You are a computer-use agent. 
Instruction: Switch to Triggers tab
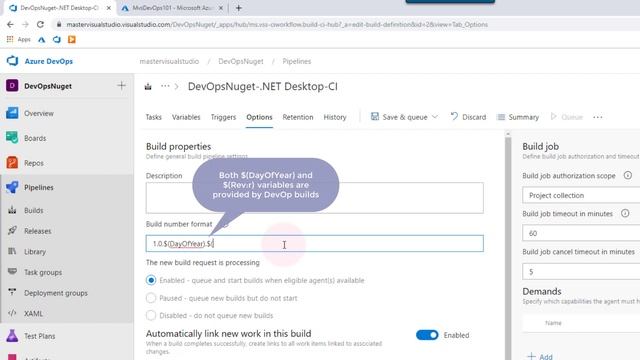point(223,117)
